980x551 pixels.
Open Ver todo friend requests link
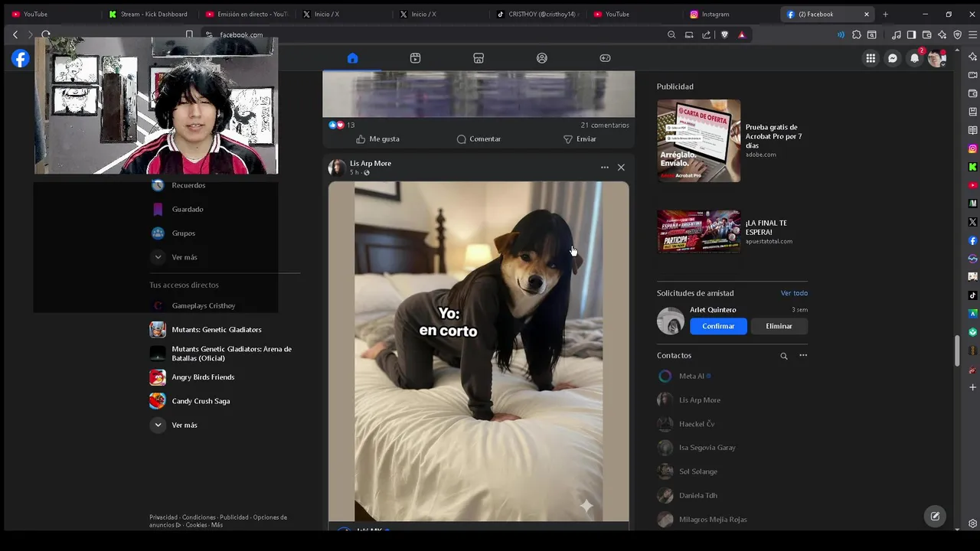[794, 293]
